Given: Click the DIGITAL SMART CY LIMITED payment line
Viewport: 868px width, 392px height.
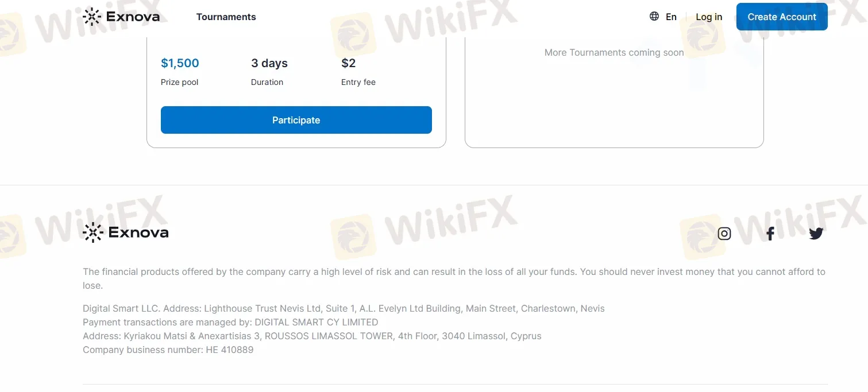Looking at the screenshot, I should [x=230, y=323].
